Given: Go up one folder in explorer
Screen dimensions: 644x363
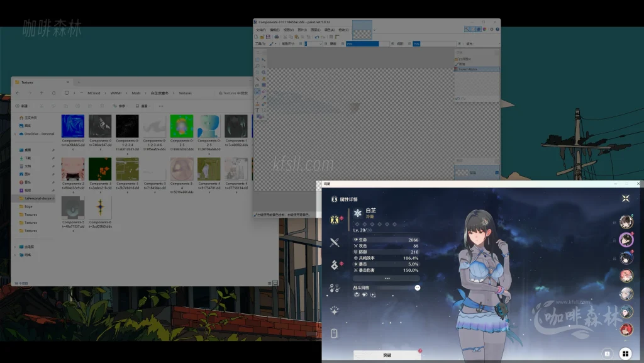Looking at the screenshot, I should 42,93.
